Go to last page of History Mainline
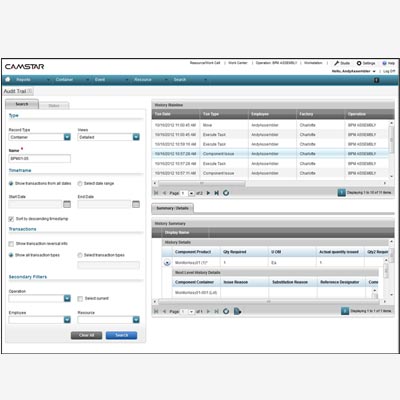The width and height of the screenshot is (400, 400). tap(217, 193)
